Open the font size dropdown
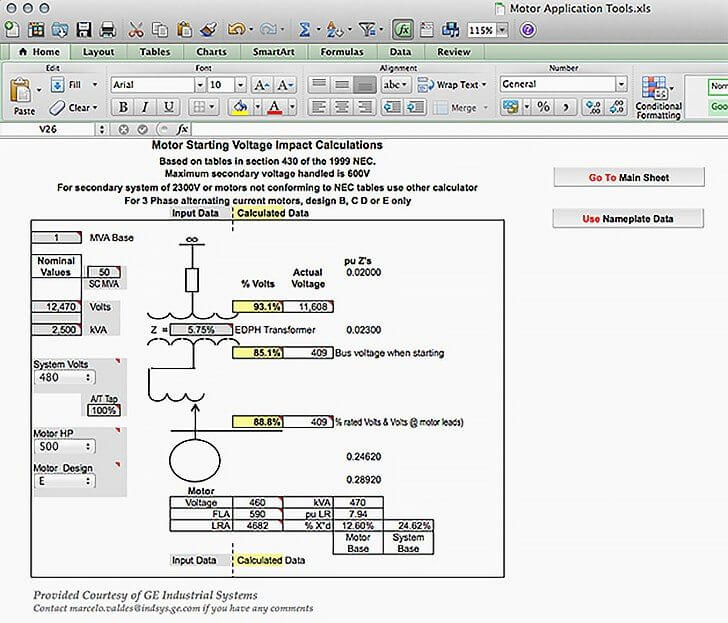The width and height of the screenshot is (728, 623). [x=240, y=85]
